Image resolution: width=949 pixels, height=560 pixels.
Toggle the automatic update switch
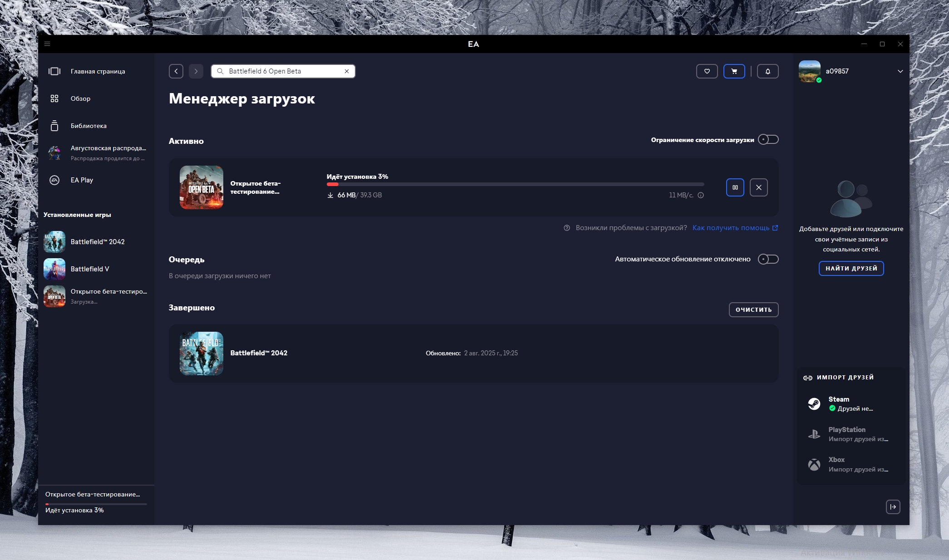[768, 259]
